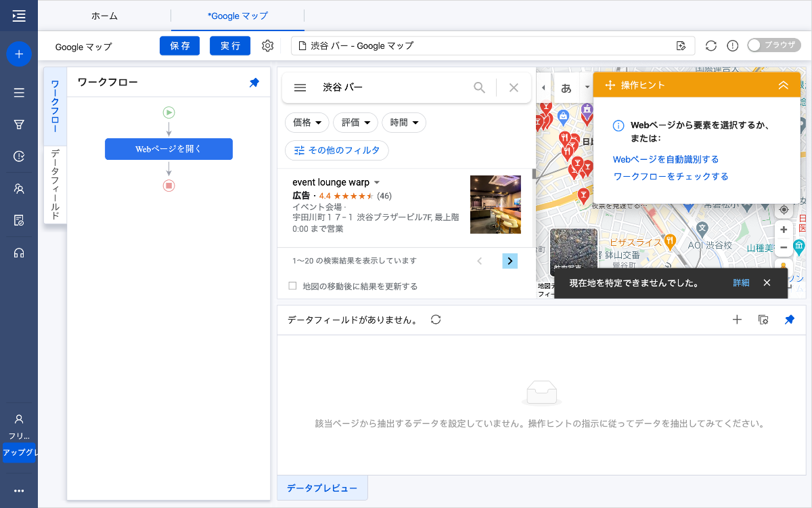Click the ピザスライス map label
This screenshot has height=508, width=812.
click(x=635, y=241)
